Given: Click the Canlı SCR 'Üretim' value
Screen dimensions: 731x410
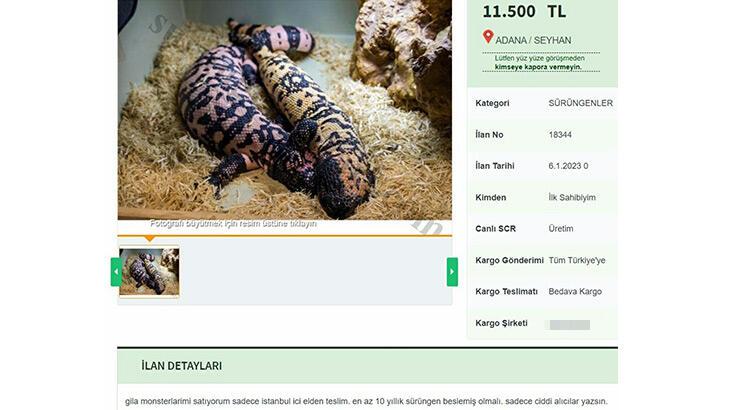Looking at the screenshot, I should 561,229.
